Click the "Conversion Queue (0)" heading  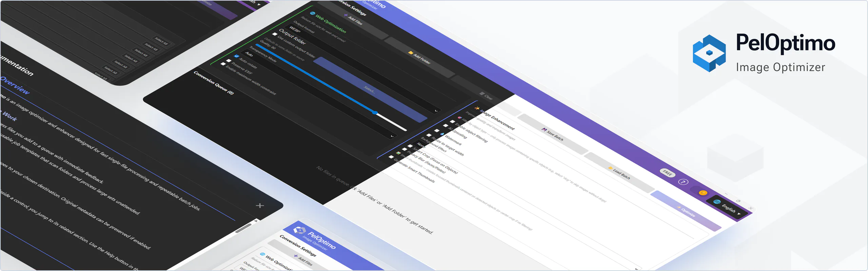coord(214,83)
